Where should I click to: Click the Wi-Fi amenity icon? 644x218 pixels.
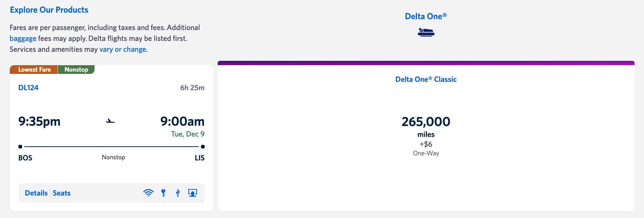pyautogui.click(x=149, y=193)
